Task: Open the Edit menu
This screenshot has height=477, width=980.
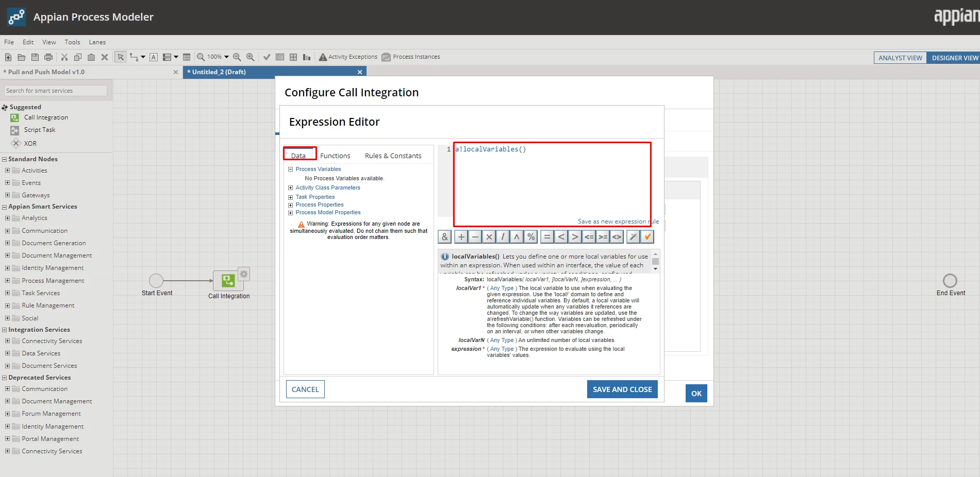Action: (28, 42)
